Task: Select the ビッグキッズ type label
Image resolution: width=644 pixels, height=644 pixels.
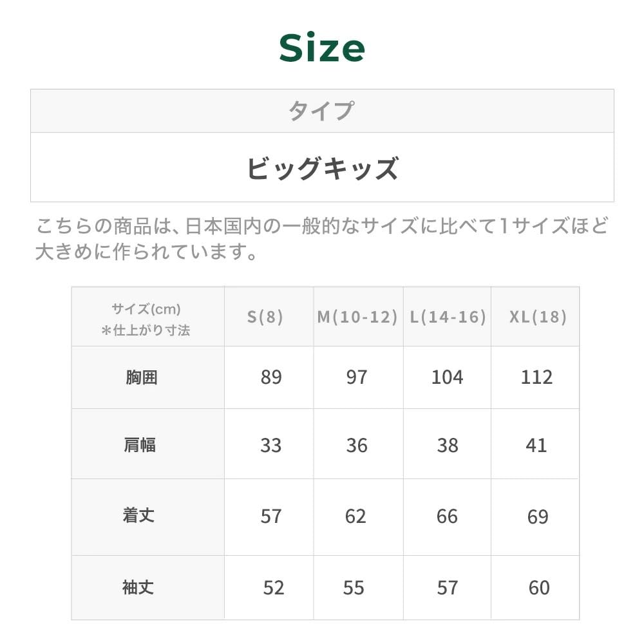Action: click(x=322, y=168)
